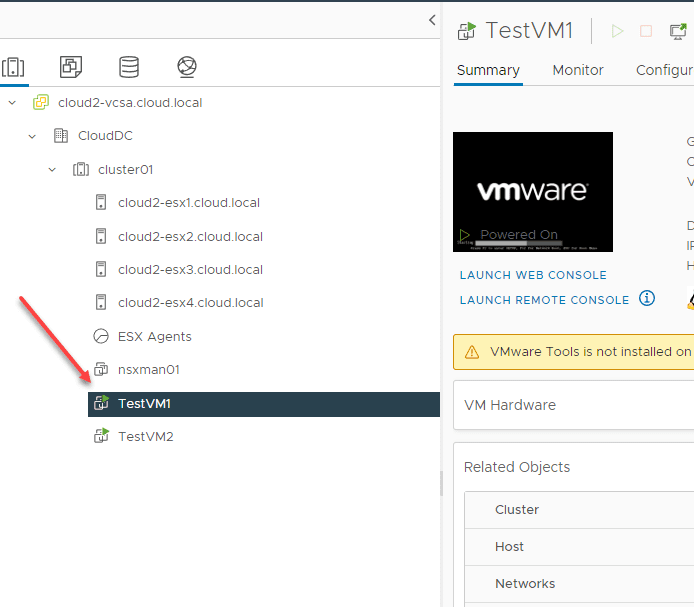The height and width of the screenshot is (607, 694).
Task: Open the Hosts and Clusters inventory view
Action: [x=13, y=67]
